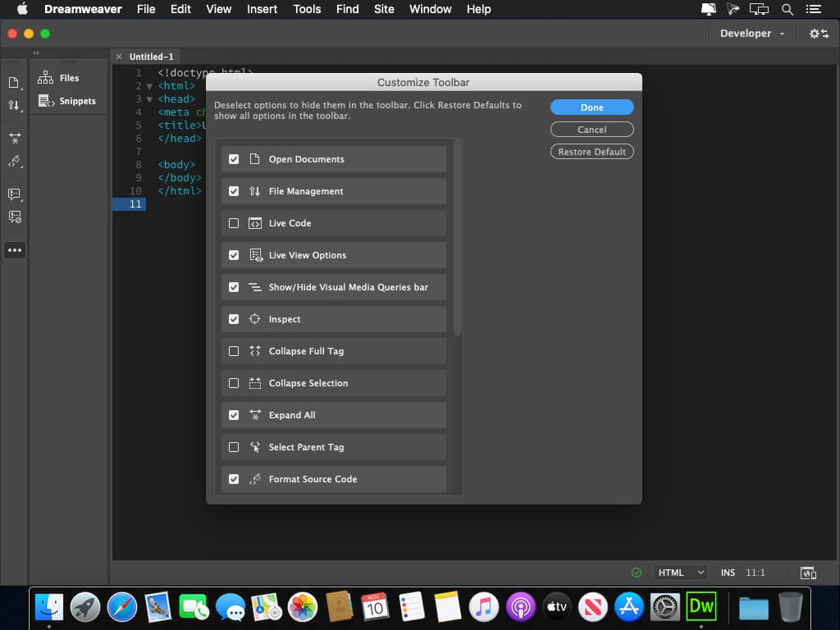Click the options list scrollbar in dialog

pos(458,238)
